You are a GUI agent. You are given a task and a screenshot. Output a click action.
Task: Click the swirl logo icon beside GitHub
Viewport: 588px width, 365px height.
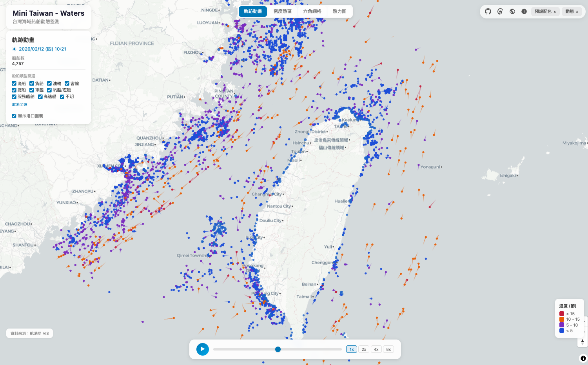[x=500, y=11]
